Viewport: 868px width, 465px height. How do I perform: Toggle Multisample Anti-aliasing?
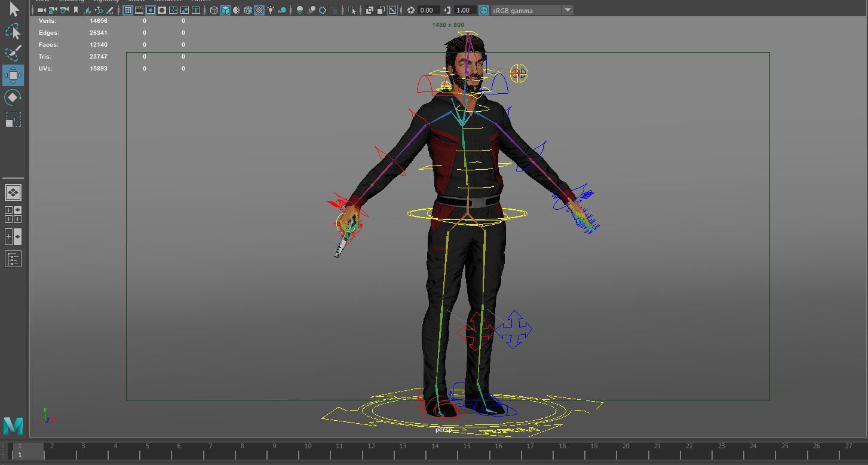[323, 10]
